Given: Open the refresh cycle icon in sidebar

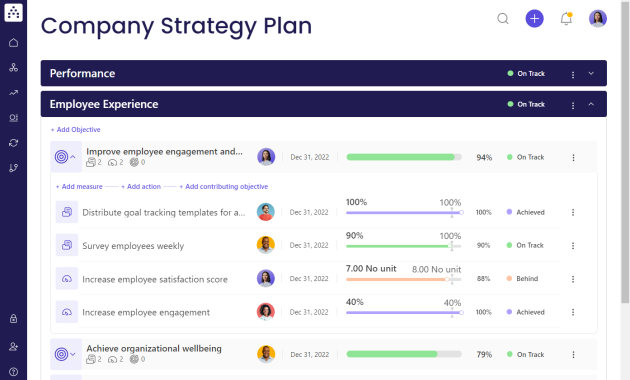Looking at the screenshot, I should click(x=13, y=143).
